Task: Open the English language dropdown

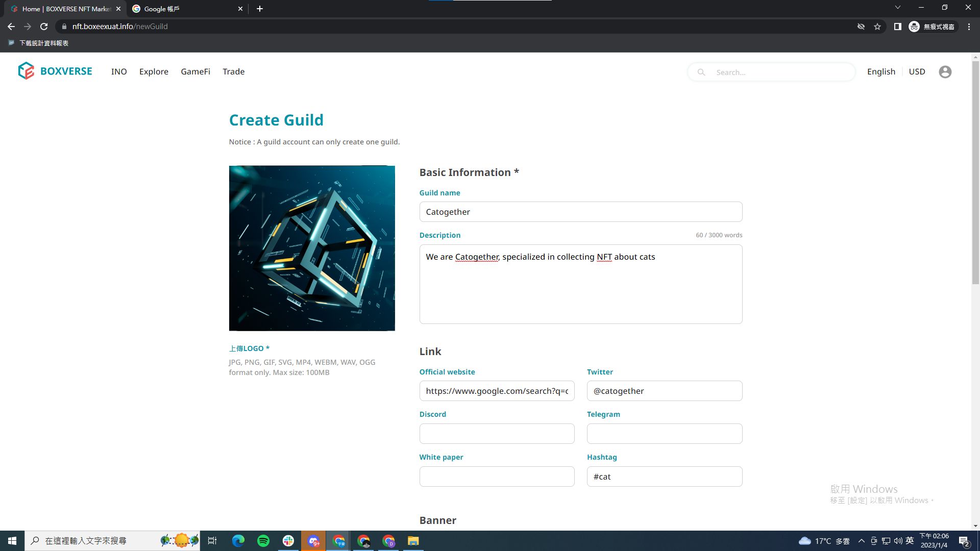Action: pyautogui.click(x=881, y=72)
